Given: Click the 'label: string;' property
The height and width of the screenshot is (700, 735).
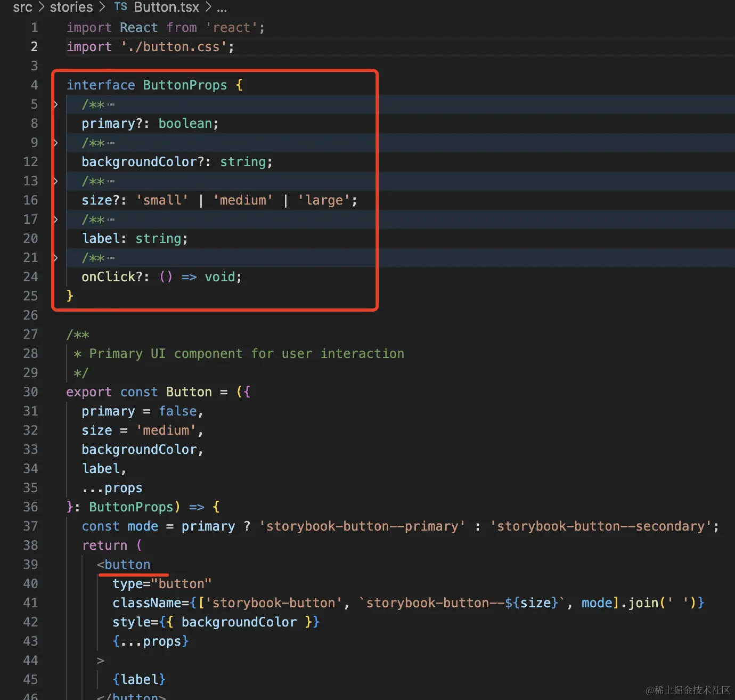Looking at the screenshot, I should tap(135, 239).
